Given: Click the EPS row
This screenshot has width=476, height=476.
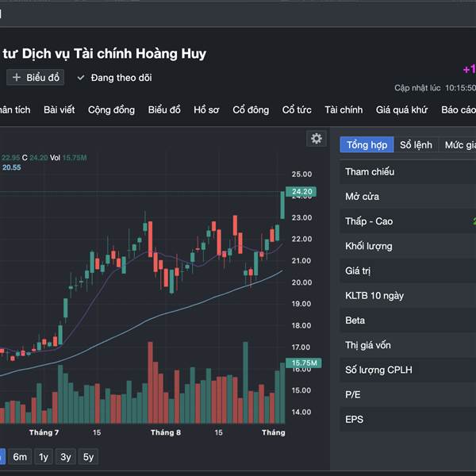Looking at the screenshot, I should click(408, 419).
